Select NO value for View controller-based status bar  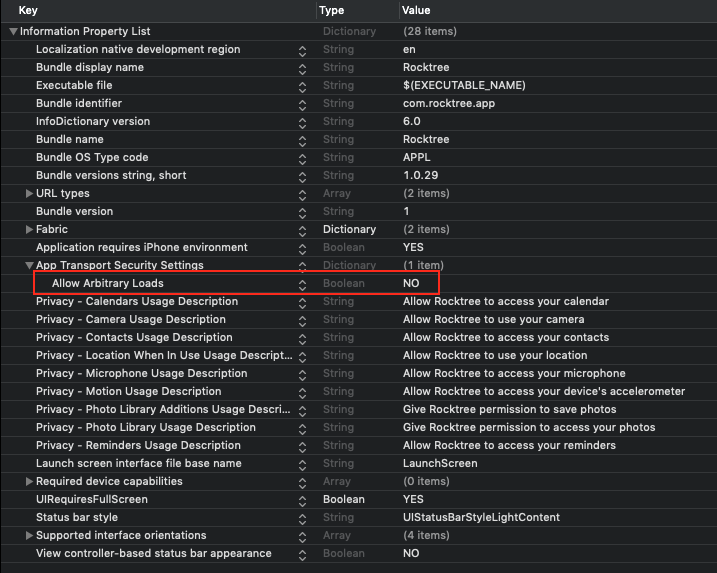[411, 553]
